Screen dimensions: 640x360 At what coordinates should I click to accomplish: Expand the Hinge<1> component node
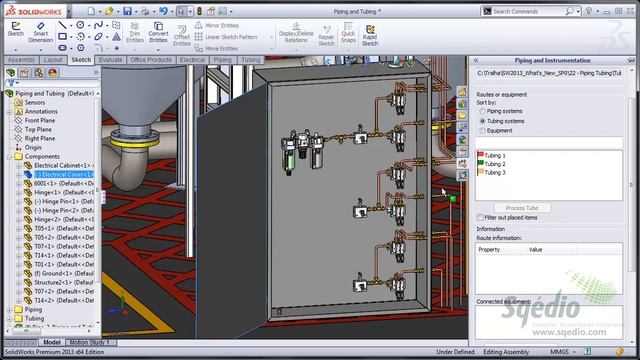[18, 193]
